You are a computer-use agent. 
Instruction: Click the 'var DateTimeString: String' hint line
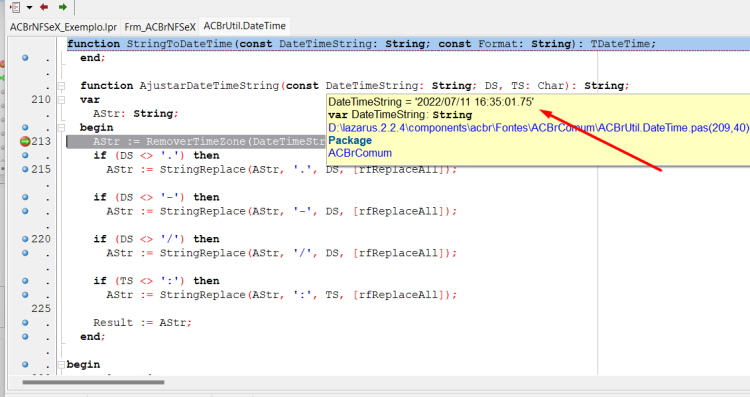coord(400,115)
